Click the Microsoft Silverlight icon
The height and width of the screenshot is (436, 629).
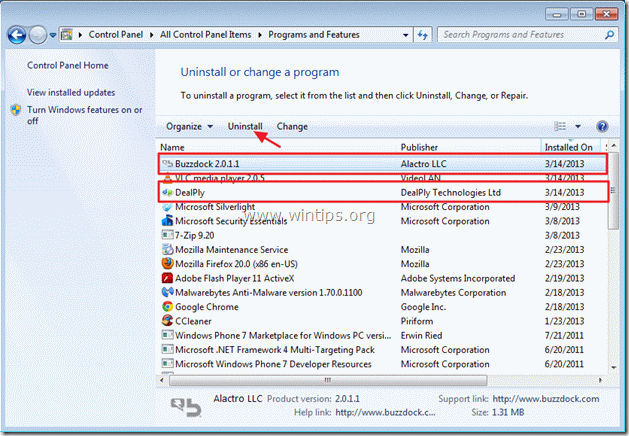point(167,207)
